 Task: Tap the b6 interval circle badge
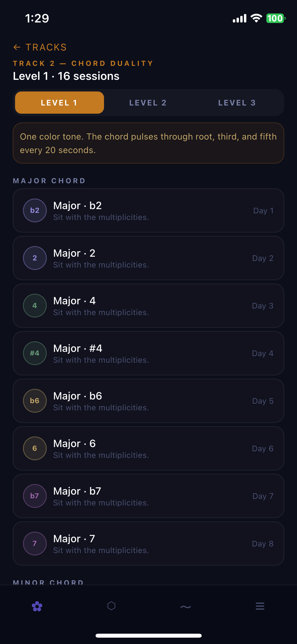[x=35, y=401]
